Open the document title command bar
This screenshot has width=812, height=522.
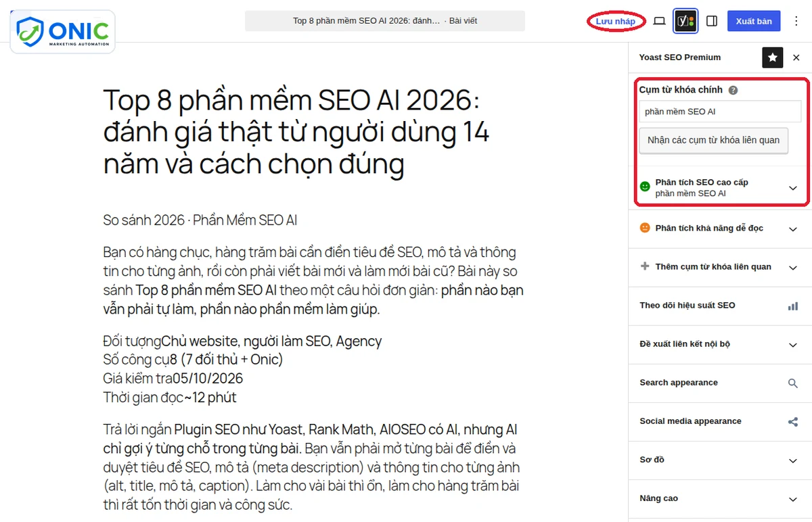385,21
